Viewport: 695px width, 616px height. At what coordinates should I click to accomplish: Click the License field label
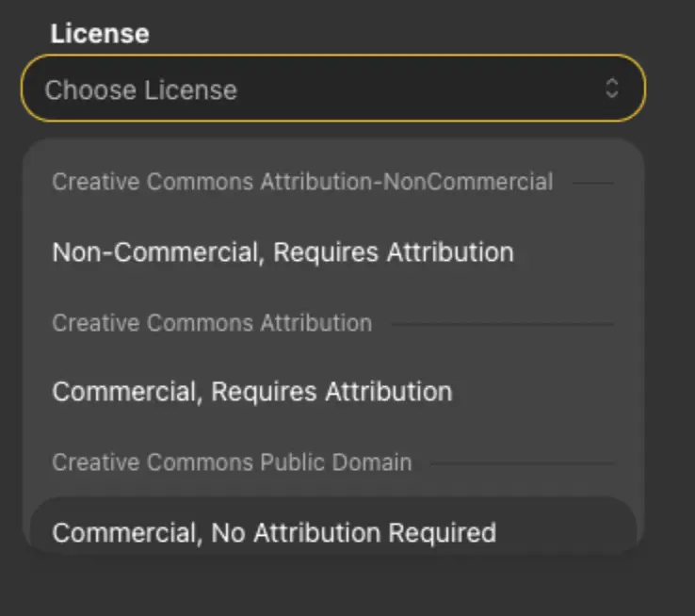click(100, 34)
